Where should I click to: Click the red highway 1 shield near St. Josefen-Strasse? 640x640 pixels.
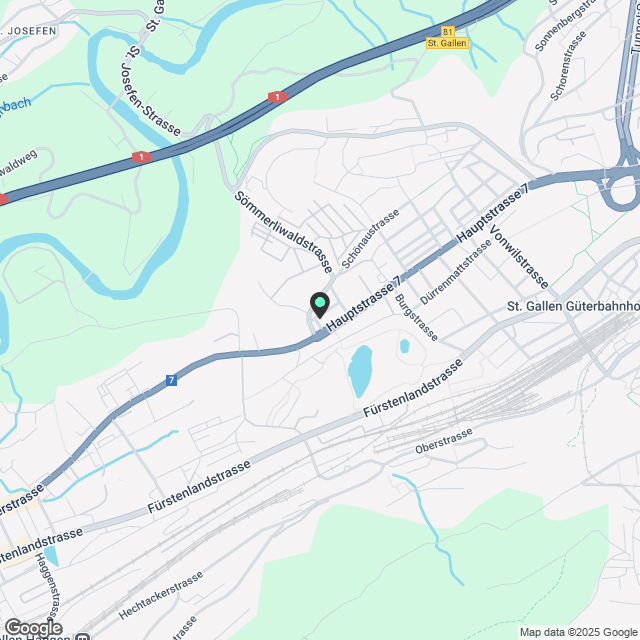tap(141, 157)
